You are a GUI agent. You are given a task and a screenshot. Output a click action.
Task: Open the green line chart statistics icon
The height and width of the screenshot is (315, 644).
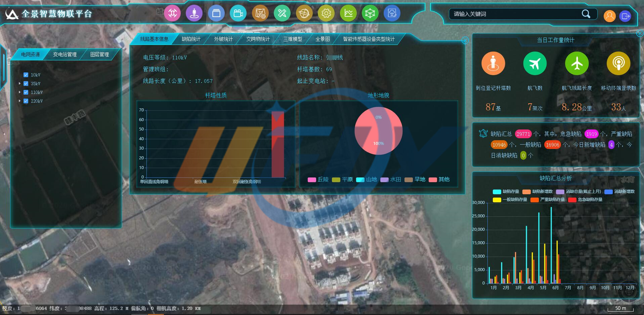tap(348, 13)
